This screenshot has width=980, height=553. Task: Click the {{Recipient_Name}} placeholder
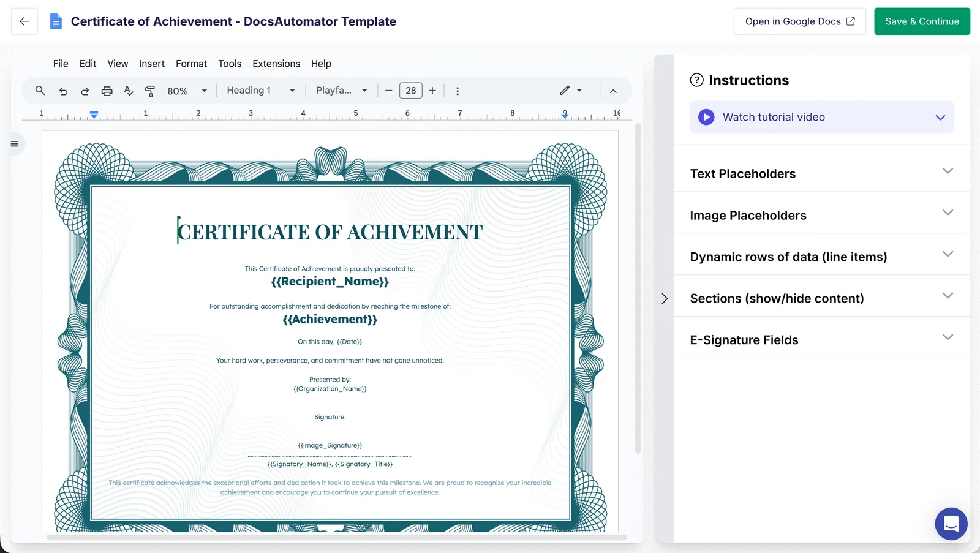pyautogui.click(x=330, y=282)
